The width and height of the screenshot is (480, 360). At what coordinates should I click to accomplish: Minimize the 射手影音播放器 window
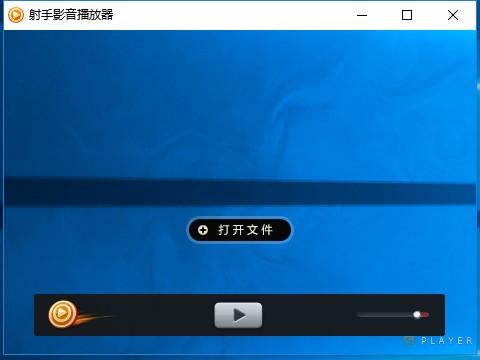click(x=362, y=15)
